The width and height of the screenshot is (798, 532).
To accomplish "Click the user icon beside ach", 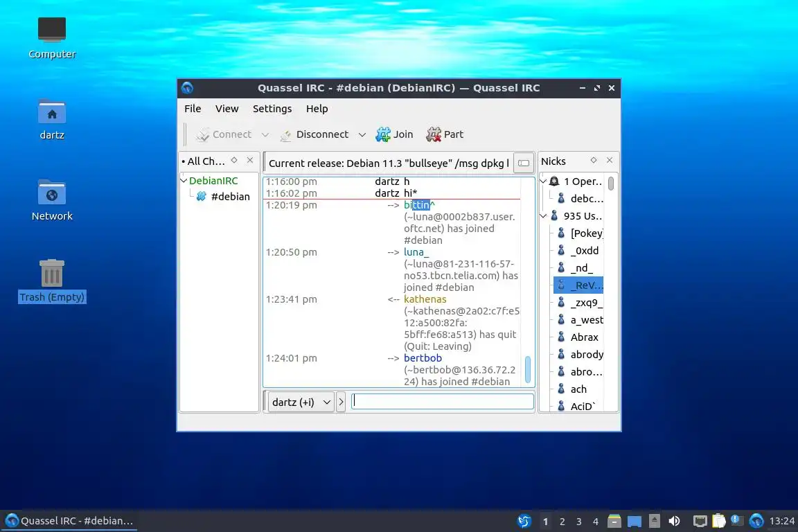I will pyautogui.click(x=561, y=389).
